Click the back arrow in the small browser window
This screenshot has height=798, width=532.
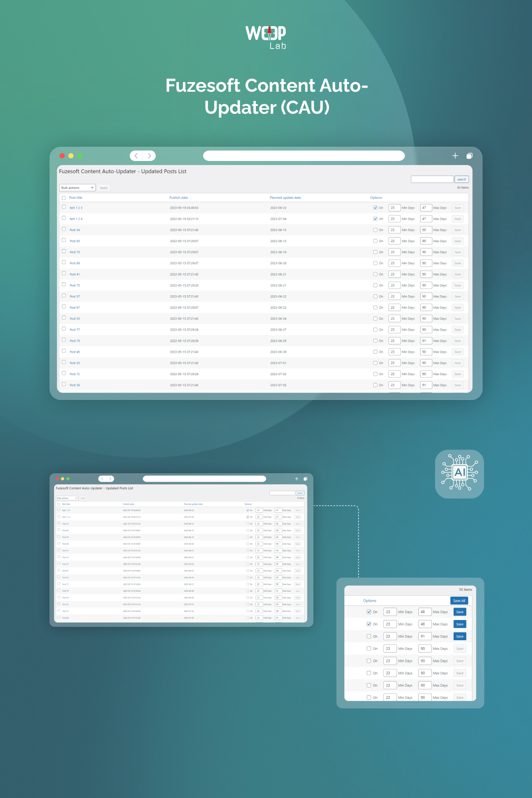coord(102,479)
